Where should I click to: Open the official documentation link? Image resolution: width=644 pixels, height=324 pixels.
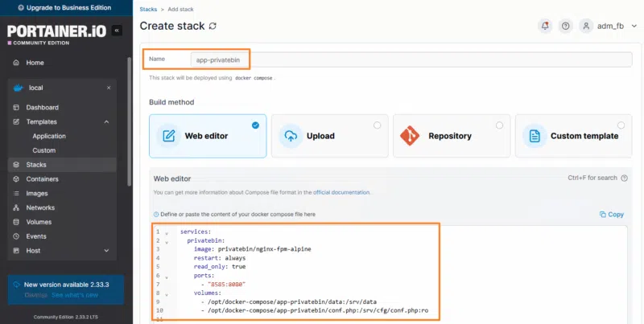coord(341,193)
